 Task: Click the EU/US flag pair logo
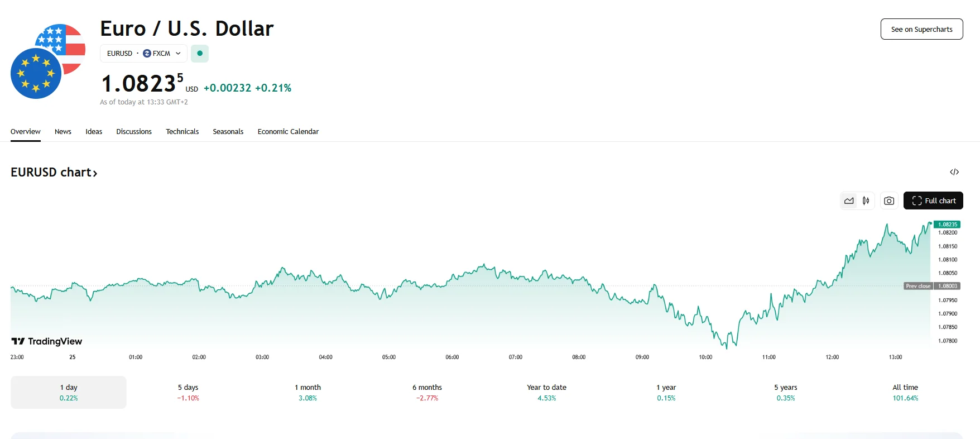point(47,61)
